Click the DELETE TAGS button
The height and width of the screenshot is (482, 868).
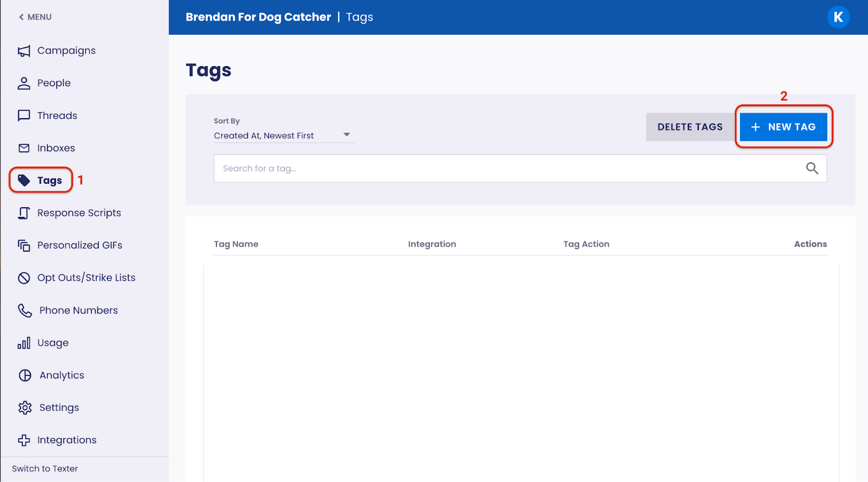pos(690,127)
